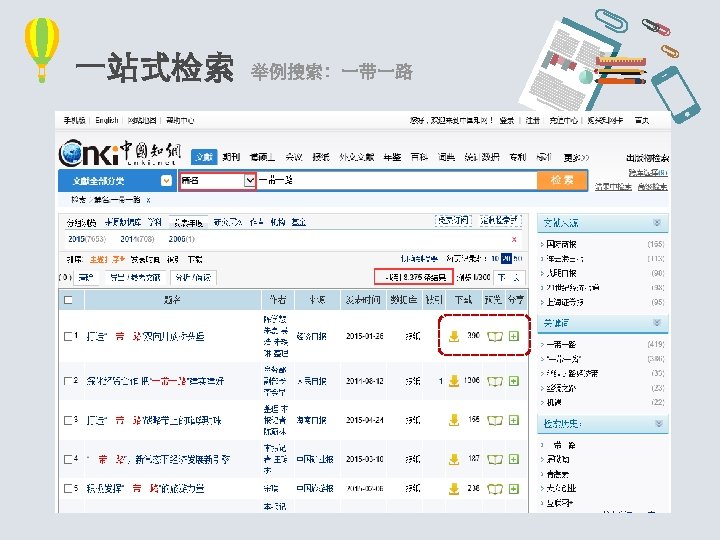The image size is (720, 540).
Task: Download the article in result row 1
Action: tap(454, 337)
